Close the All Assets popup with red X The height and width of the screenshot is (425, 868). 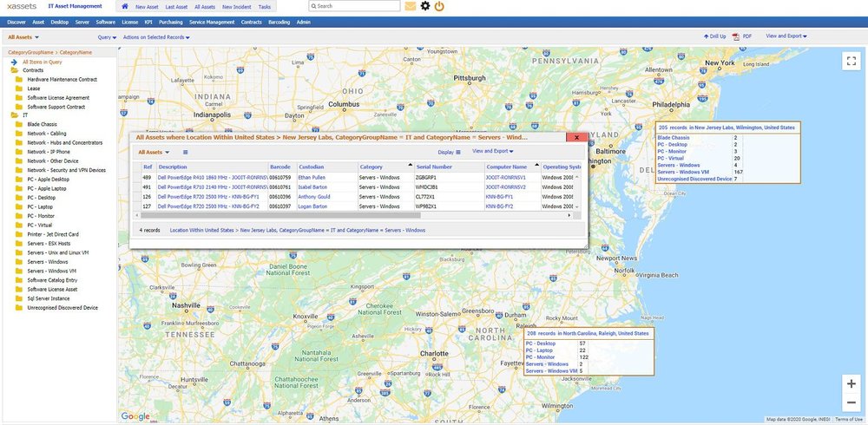(577, 137)
